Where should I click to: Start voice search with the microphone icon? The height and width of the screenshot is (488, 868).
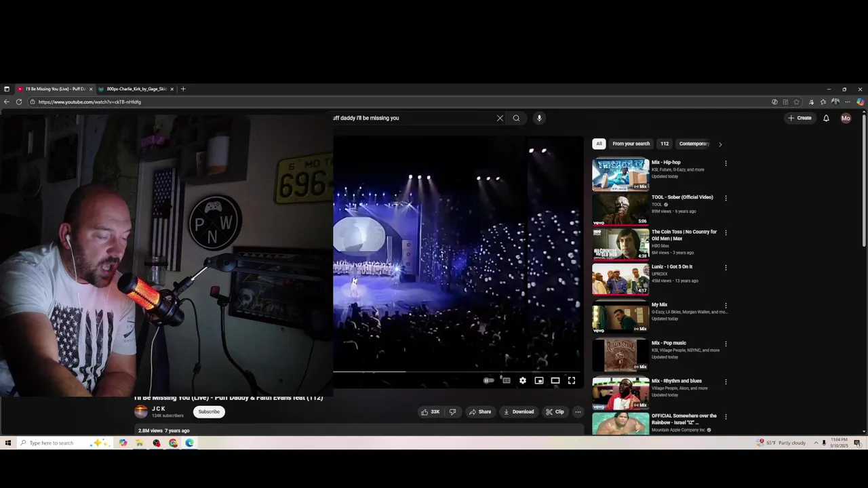(x=539, y=118)
